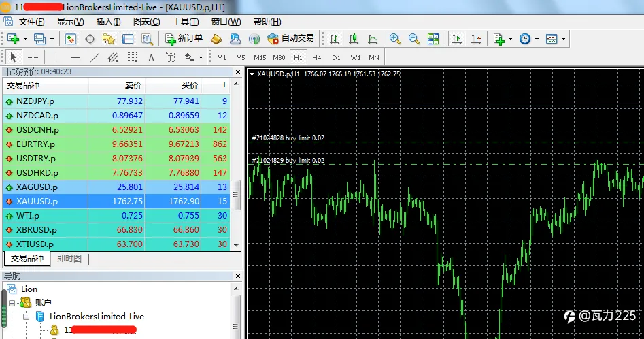Close the 导航 navigator panel

238,276
